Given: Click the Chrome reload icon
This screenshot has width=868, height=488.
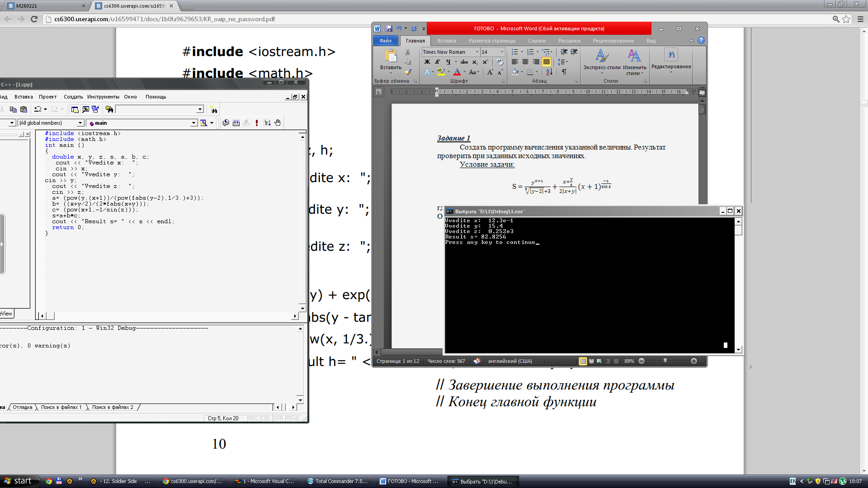Looking at the screenshot, I should [x=34, y=19].
